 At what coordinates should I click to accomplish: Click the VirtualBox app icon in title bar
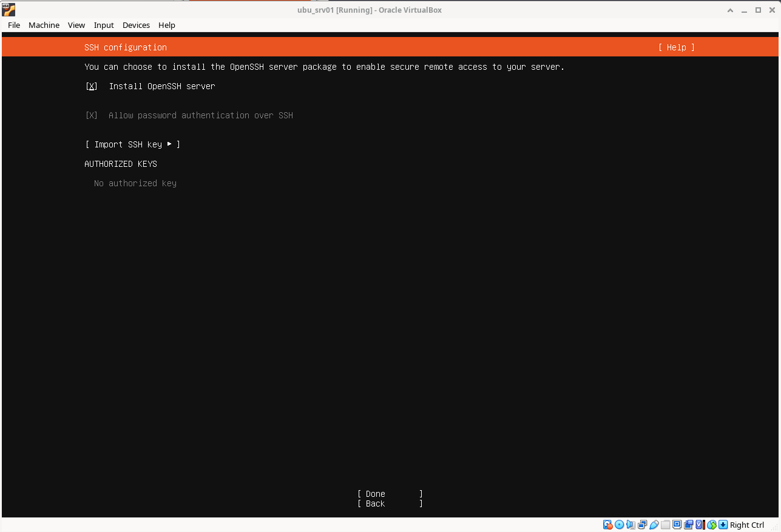point(8,10)
